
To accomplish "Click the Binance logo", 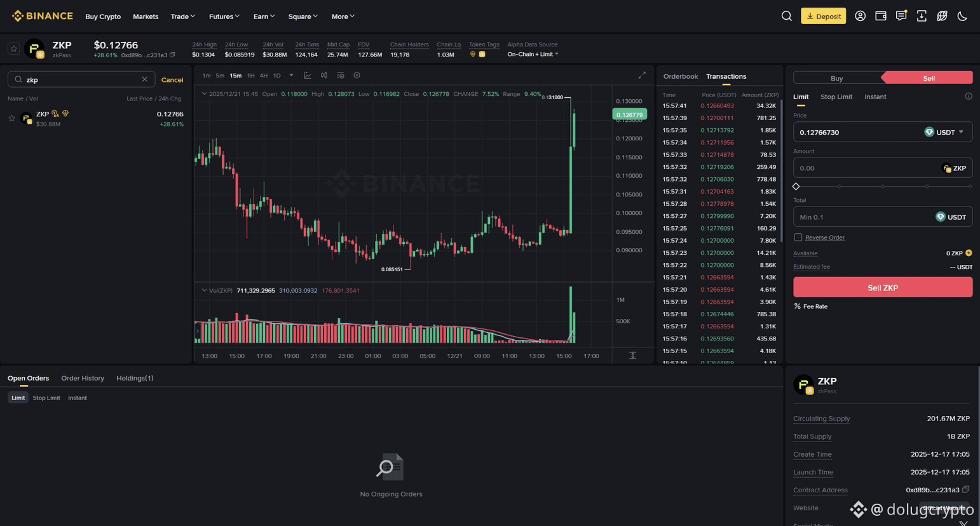I will (x=42, y=16).
